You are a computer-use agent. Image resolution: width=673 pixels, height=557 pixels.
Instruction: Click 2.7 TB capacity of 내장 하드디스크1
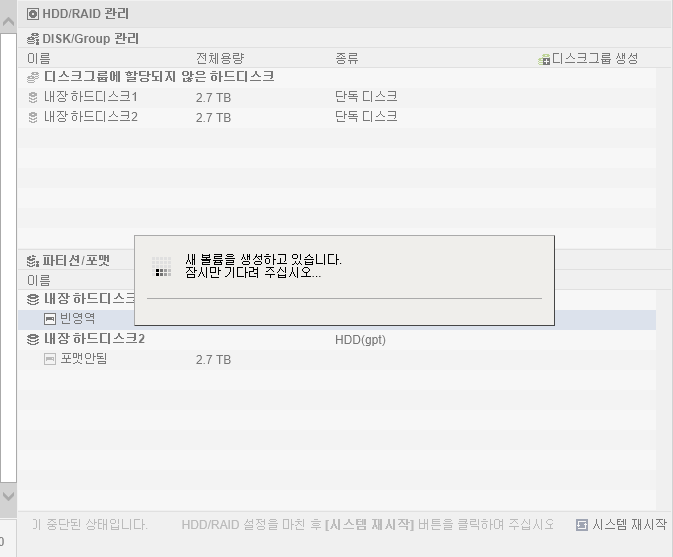pyautogui.click(x=213, y=98)
